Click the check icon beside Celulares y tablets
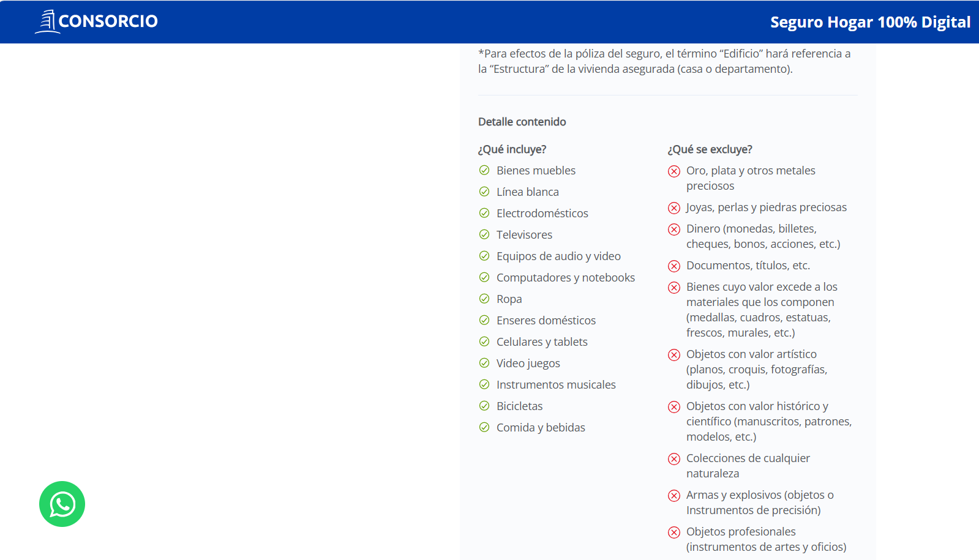979x560 pixels. tap(484, 342)
